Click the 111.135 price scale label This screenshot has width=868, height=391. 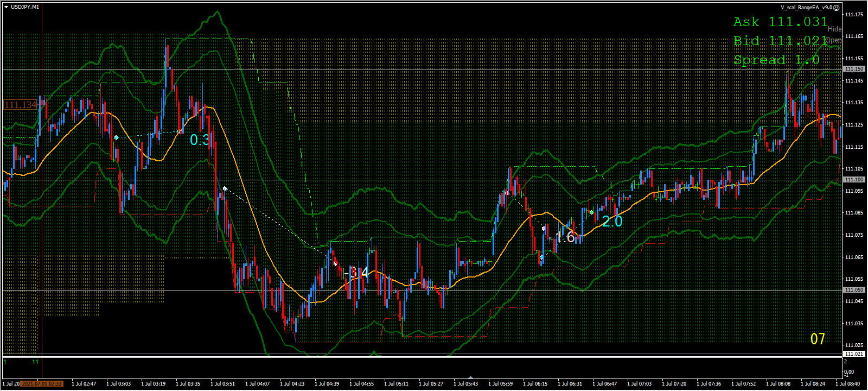tap(854, 103)
